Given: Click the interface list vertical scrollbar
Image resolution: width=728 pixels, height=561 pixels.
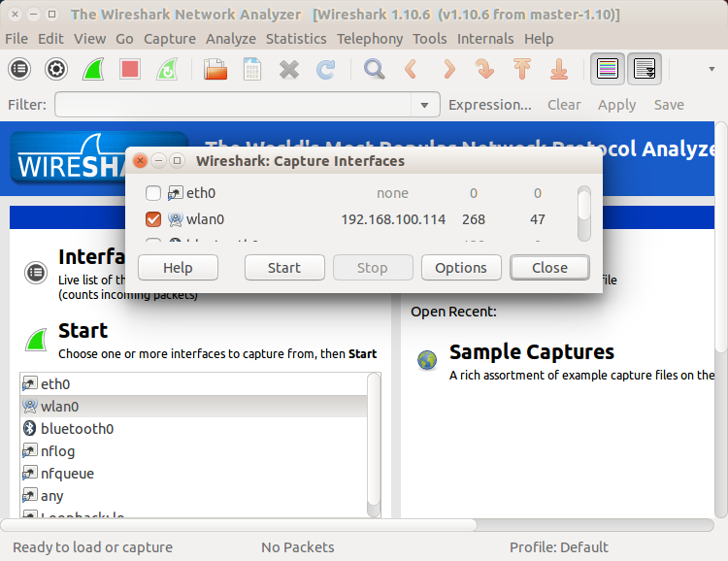Looking at the screenshot, I should [x=374, y=445].
